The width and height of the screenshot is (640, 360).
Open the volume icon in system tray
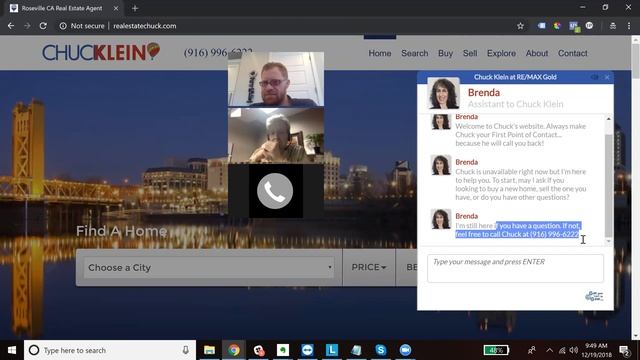pos(574,350)
